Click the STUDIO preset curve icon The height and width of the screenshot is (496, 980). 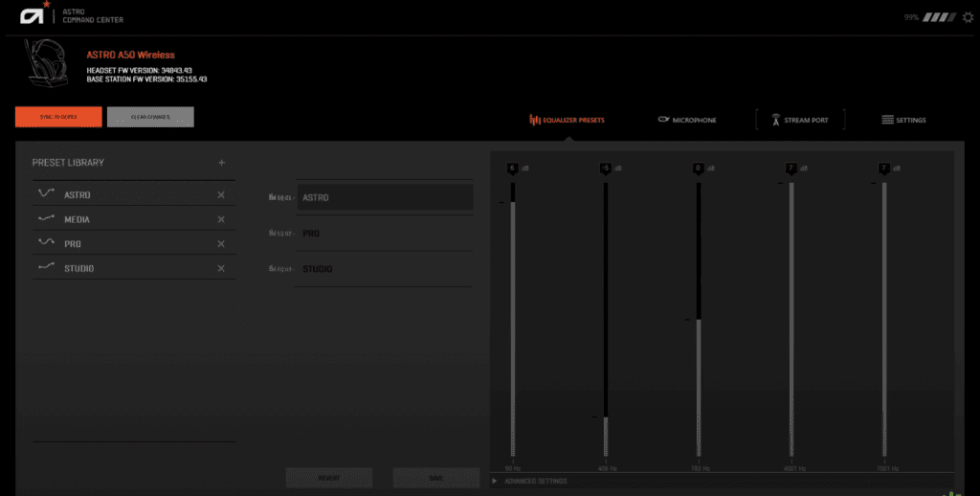point(46,268)
